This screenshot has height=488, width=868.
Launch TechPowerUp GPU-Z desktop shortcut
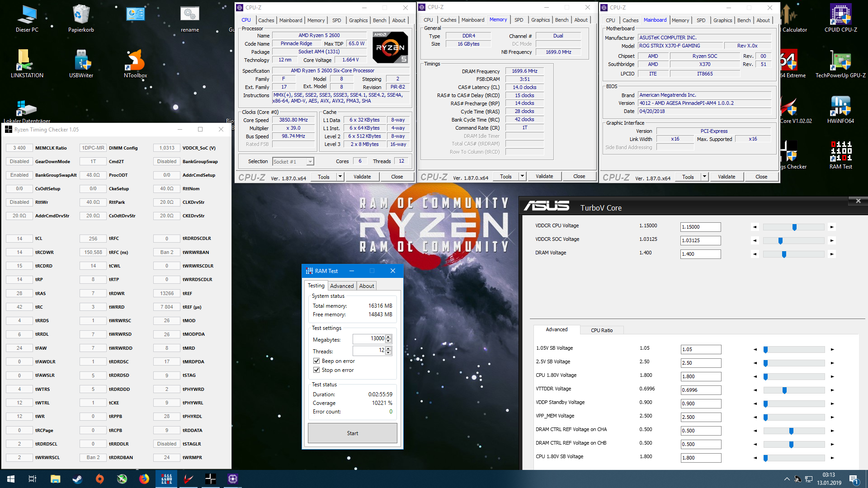click(x=841, y=64)
